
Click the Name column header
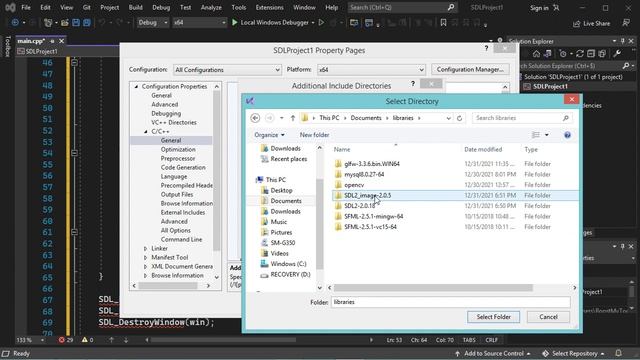[342, 149]
